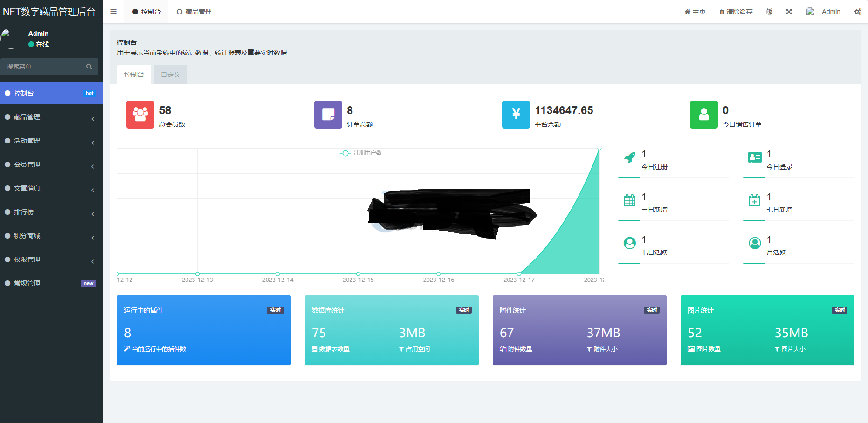
Task: Click the fullscreen expand icon
Action: (x=789, y=12)
